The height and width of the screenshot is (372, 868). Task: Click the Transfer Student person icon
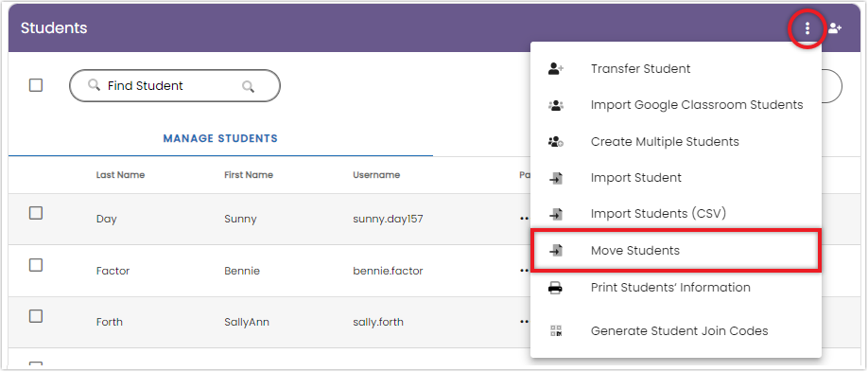pos(555,69)
